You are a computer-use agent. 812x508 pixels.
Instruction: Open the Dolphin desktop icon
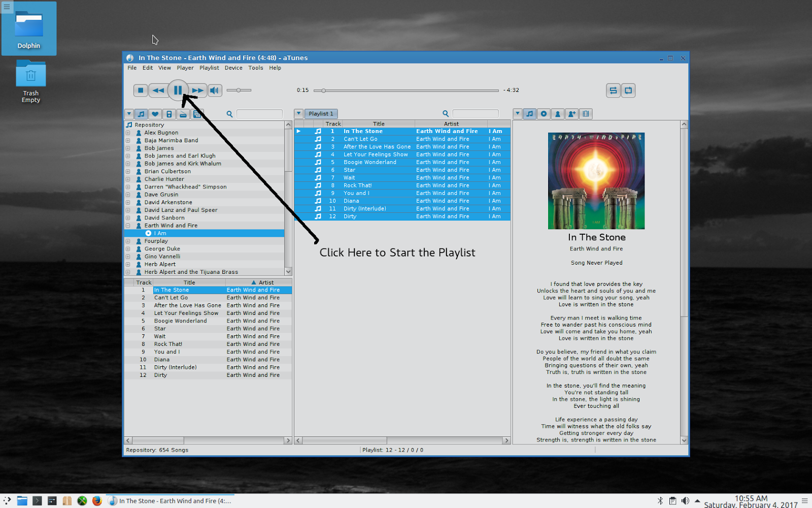[29, 28]
